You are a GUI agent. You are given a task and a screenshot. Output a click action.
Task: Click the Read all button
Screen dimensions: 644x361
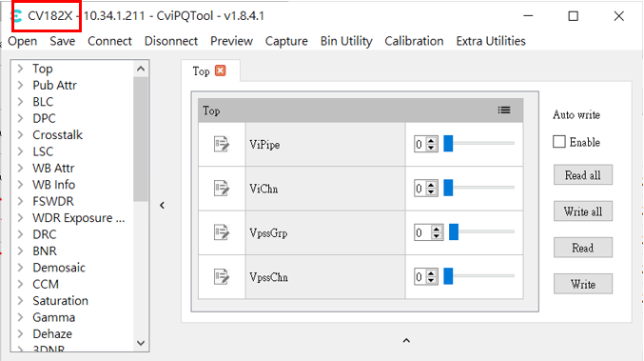(583, 175)
